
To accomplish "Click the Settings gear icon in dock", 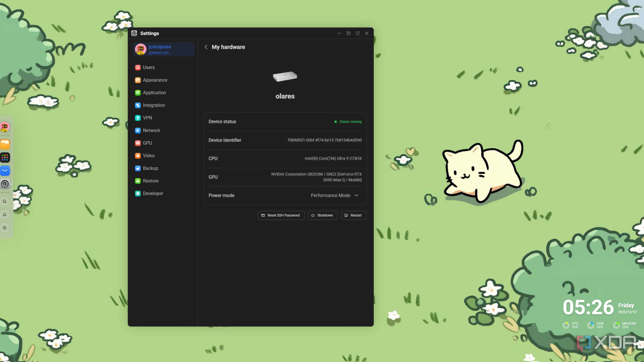I will [x=5, y=184].
